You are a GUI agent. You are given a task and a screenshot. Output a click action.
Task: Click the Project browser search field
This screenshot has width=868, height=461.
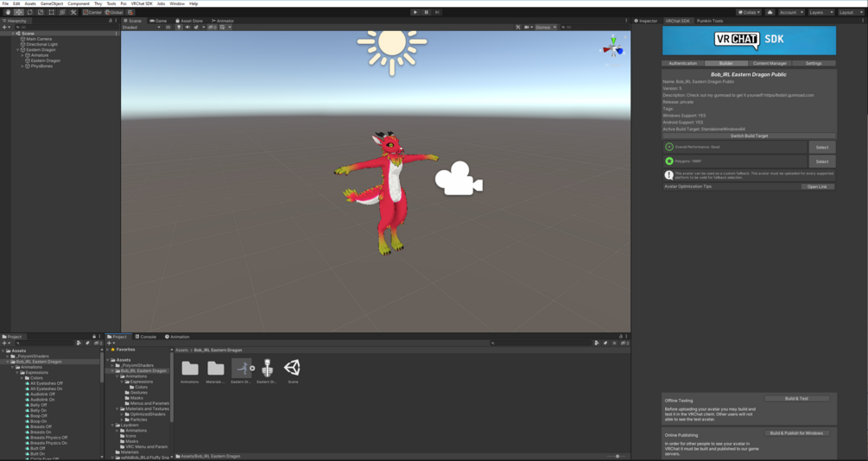point(540,343)
